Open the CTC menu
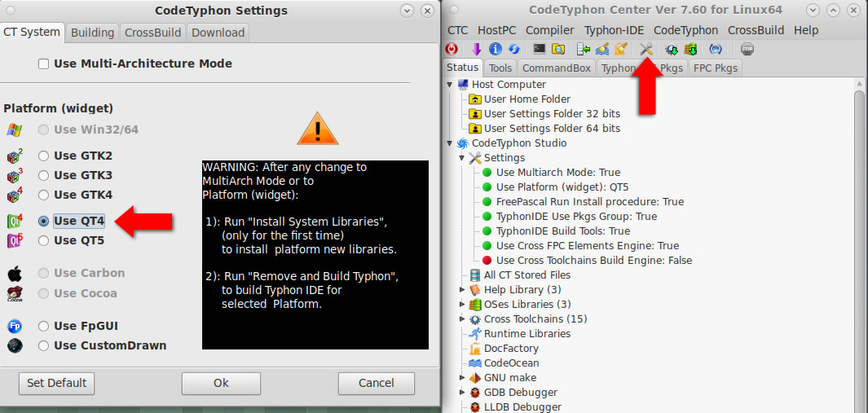868x413 pixels. click(458, 30)
